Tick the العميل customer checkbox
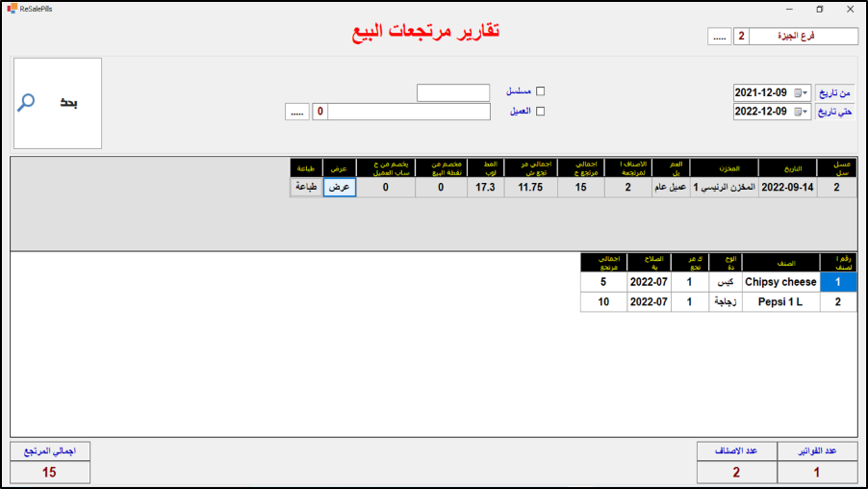The width and height of the screenshot is (868, 489). pos(540,112)
